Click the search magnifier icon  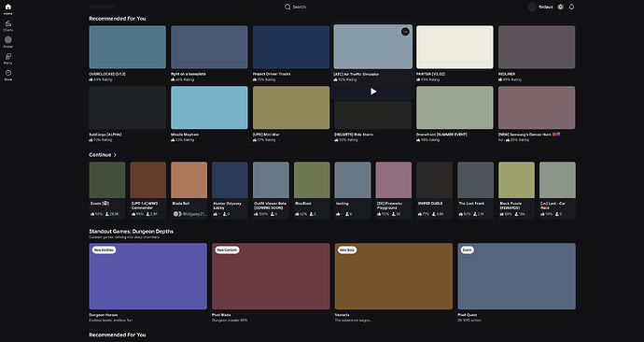pos(287,7)
